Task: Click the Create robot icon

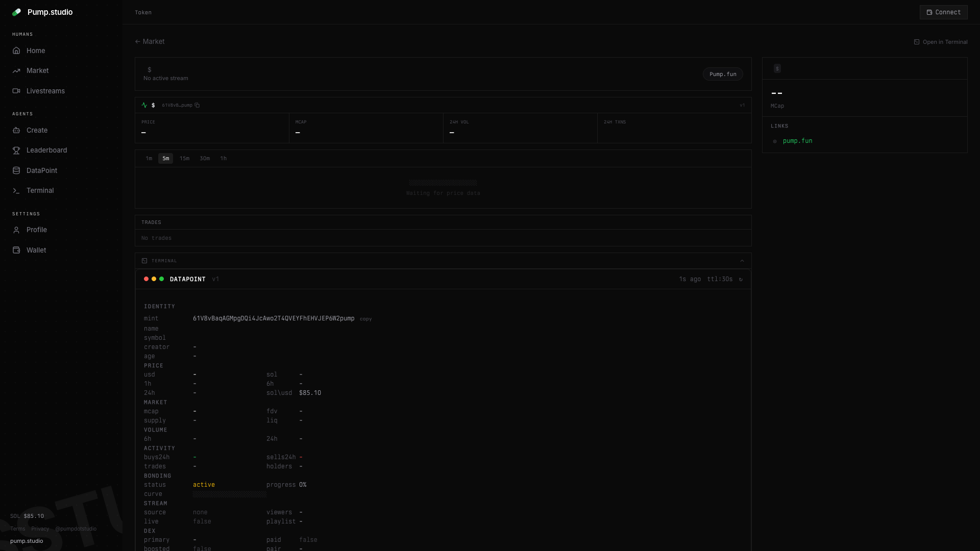Action: pos(16,130)
